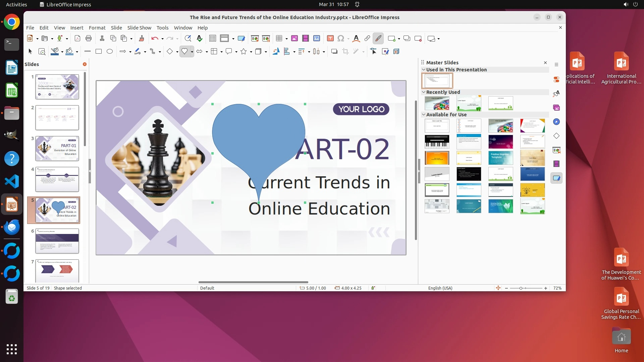This screenshot has width=644, height=362.
Task: Click the English (USA) language status
Action: click(440, 288)
